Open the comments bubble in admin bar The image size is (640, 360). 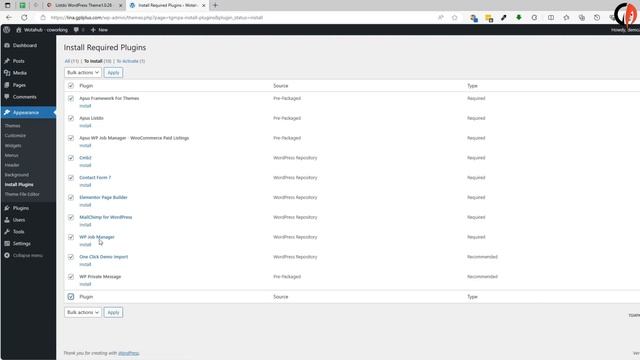[76, 30]
